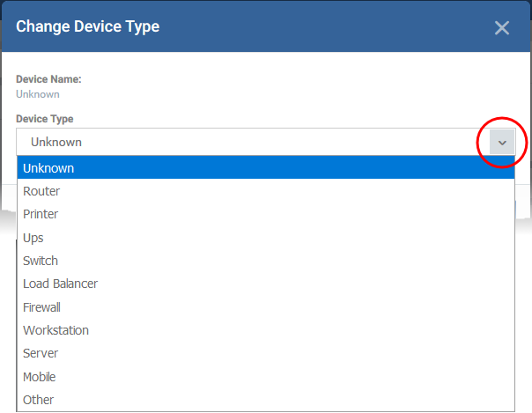The image size is (532, 413).
Task: Close the Change Device Type dialog
Action: point(502,28)
